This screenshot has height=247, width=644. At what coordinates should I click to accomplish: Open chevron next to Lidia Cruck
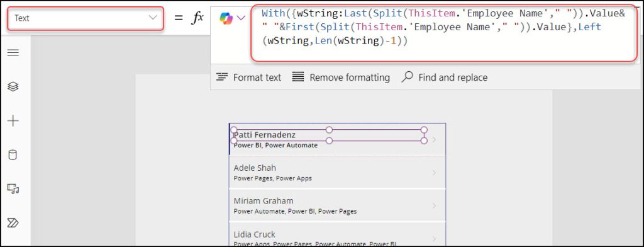(x=434, y=239)
